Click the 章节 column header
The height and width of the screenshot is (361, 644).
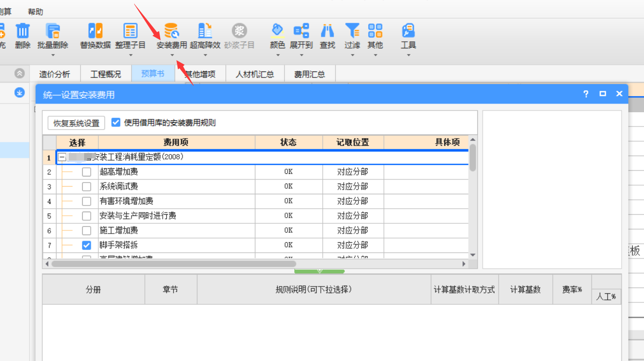click(x=171, y=290)
